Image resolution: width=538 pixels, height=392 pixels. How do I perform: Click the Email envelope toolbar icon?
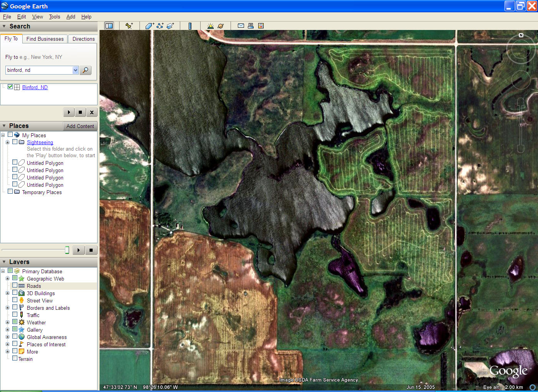point(241,26)
